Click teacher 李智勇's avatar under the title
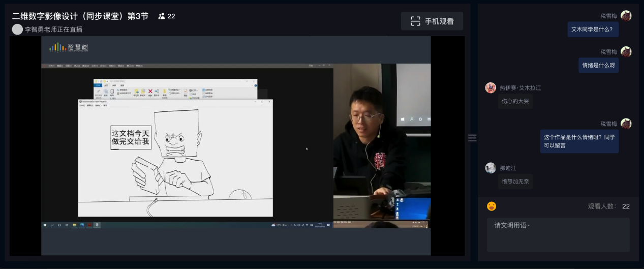 click(x=17, y=29)
